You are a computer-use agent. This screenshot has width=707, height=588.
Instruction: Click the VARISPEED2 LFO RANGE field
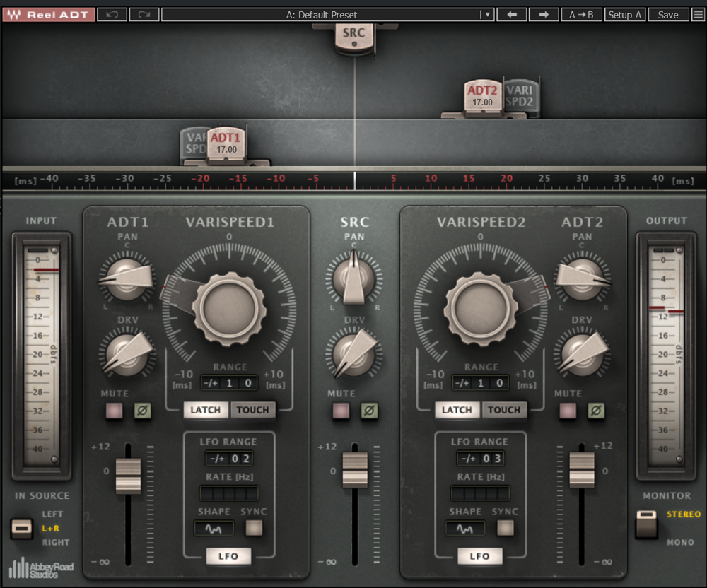coord(481,459)
